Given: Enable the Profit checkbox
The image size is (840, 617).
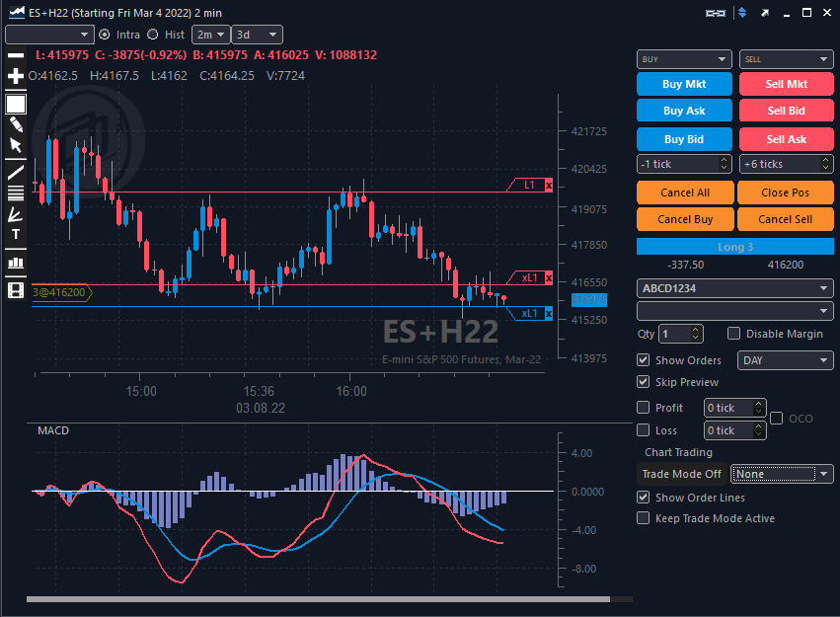Looking at the screenshot, I should pos(643,408).
